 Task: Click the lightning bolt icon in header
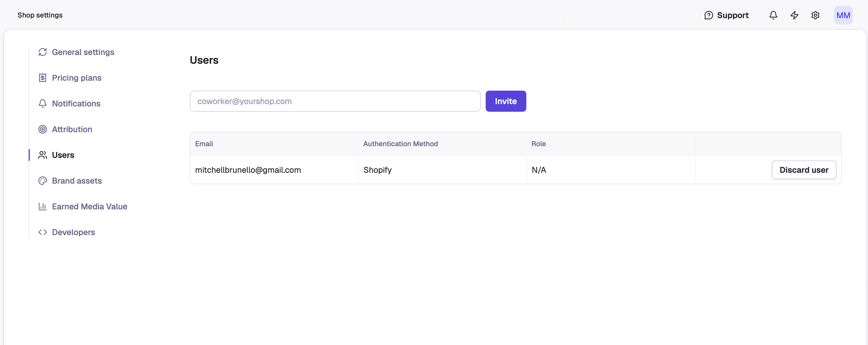794,15
